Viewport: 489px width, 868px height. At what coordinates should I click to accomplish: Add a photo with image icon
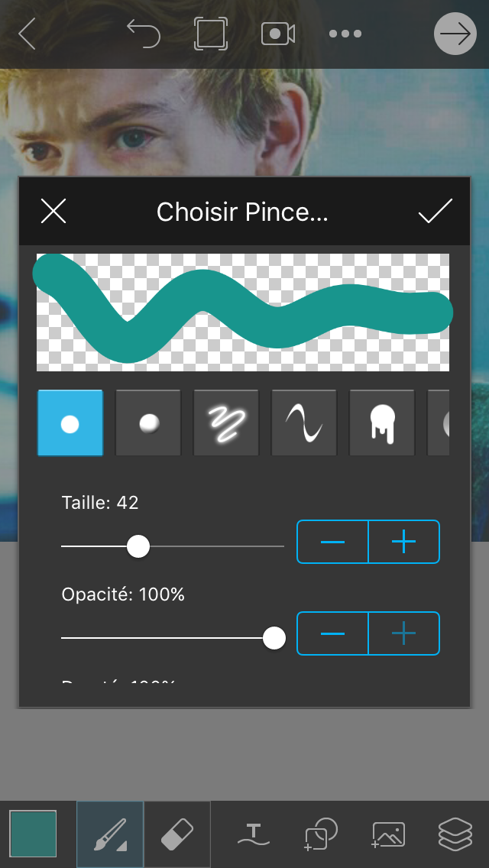click(x=389, y=834)
